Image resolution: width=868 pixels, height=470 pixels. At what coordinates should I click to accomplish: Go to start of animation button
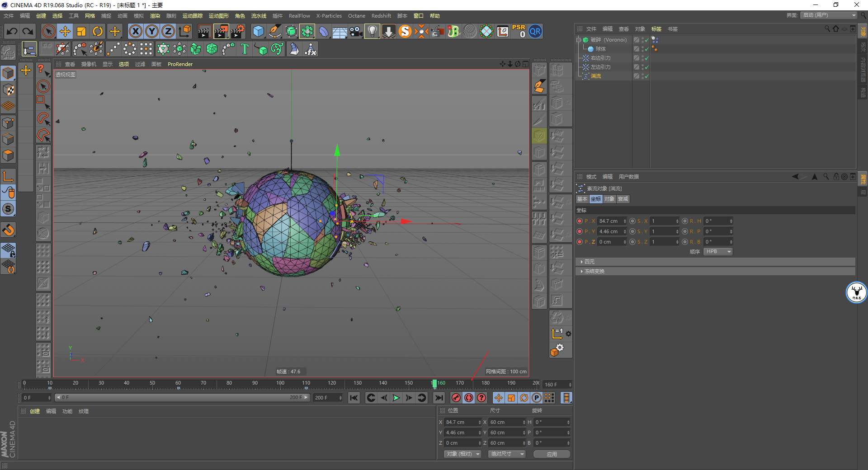pos(354,398)
